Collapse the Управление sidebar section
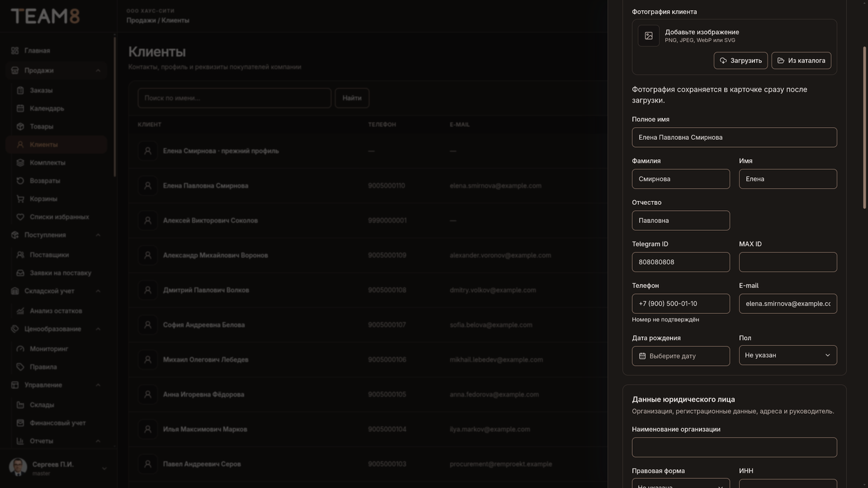 pyautogui.click(x=98, y=385)
